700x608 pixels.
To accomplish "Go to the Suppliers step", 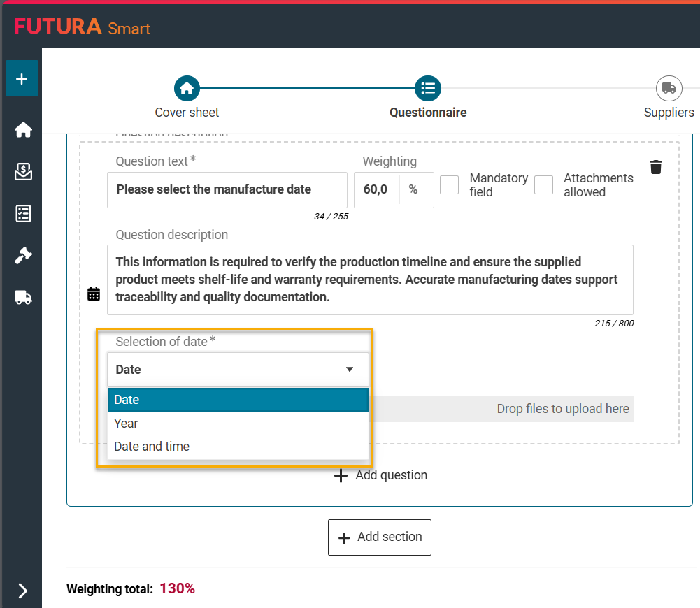I will tap(669, 89).
